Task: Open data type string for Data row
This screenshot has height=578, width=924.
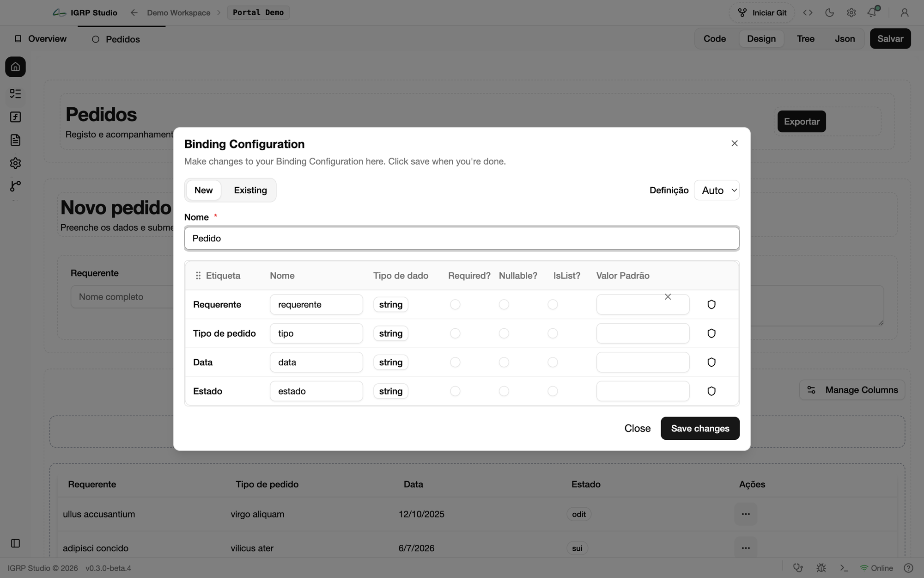Action: (391, 362)
